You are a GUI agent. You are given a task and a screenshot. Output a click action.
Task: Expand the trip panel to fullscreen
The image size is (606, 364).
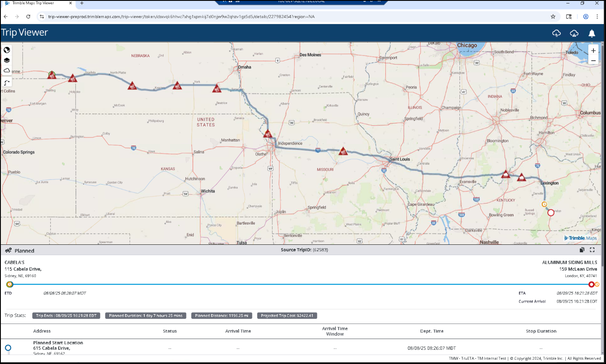592,250
